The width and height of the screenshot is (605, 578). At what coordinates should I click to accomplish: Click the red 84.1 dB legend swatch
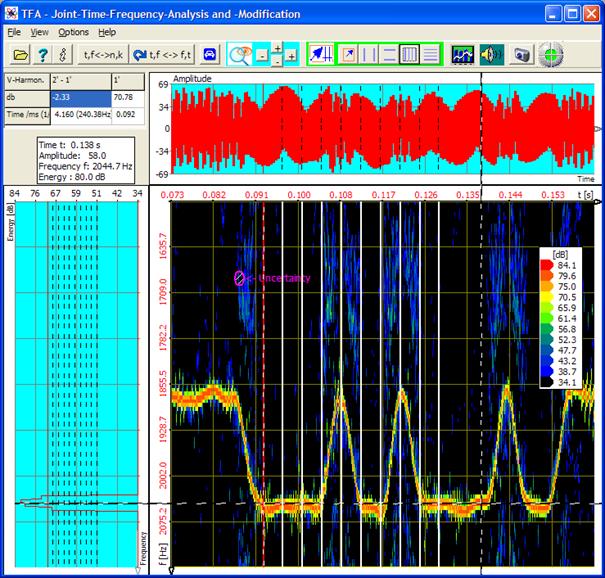[x=547, y=265]
